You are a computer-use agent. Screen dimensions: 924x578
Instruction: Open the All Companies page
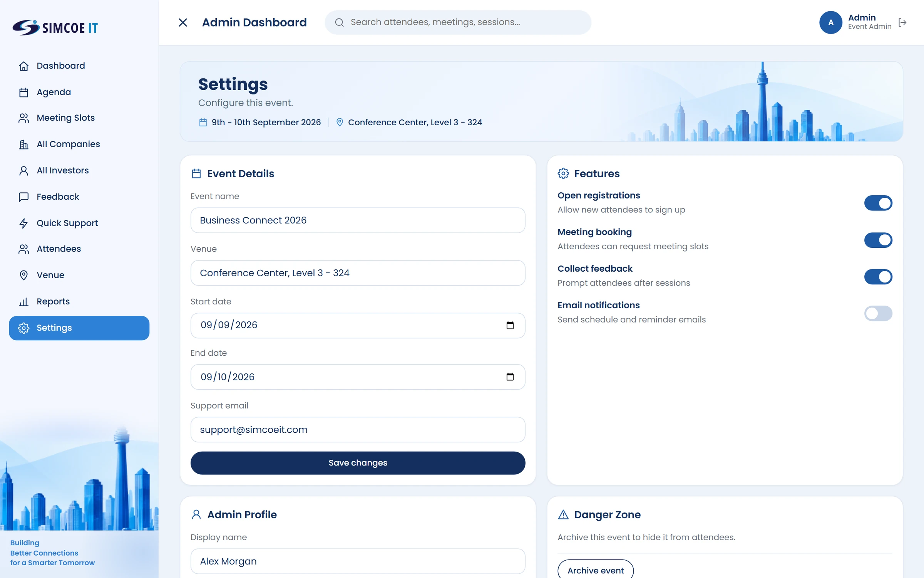(79, 144)
